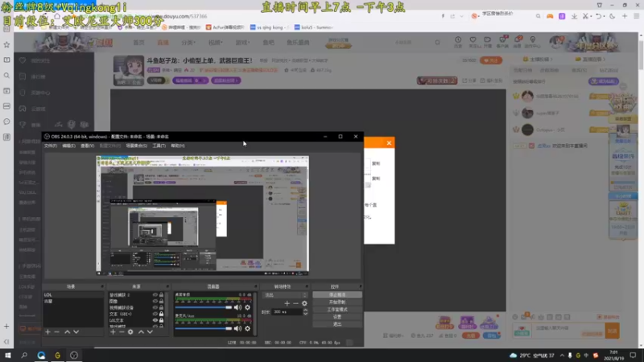Click 工作室模式 studio mode button
The width and height of the screenshot is (644, 362).
point(337,310)
